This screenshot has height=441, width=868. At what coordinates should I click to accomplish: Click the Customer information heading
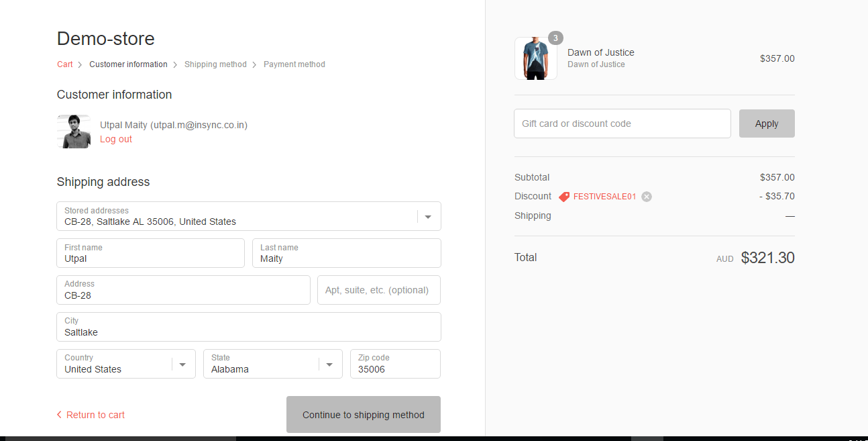coord(115,95)
